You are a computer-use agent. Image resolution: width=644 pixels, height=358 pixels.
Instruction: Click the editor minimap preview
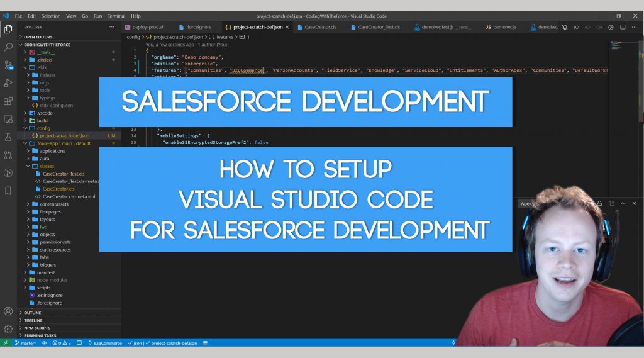pos(616,45)
